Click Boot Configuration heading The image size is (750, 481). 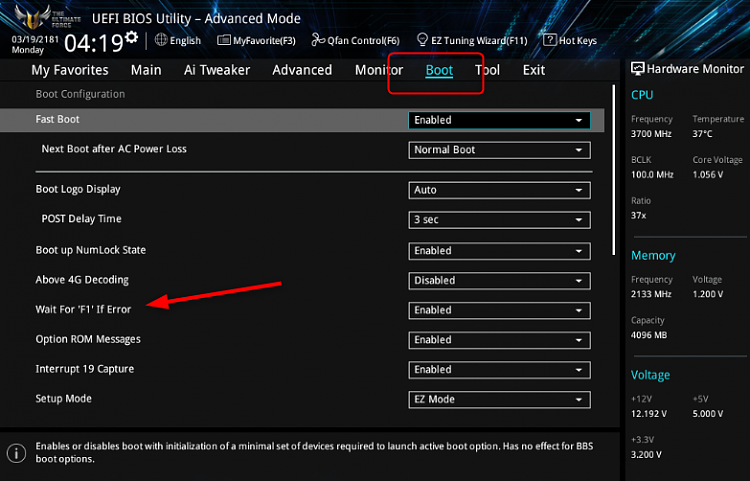click(x=80, y=94)
